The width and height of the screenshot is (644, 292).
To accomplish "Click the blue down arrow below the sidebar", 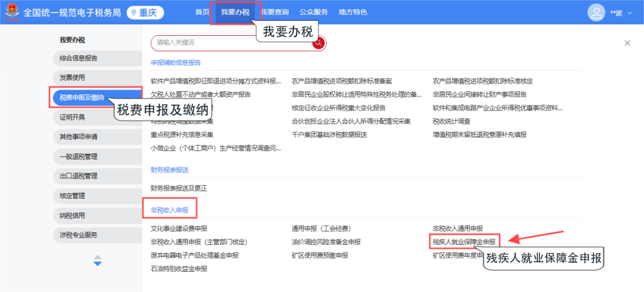I will click(x=97, y=263).
